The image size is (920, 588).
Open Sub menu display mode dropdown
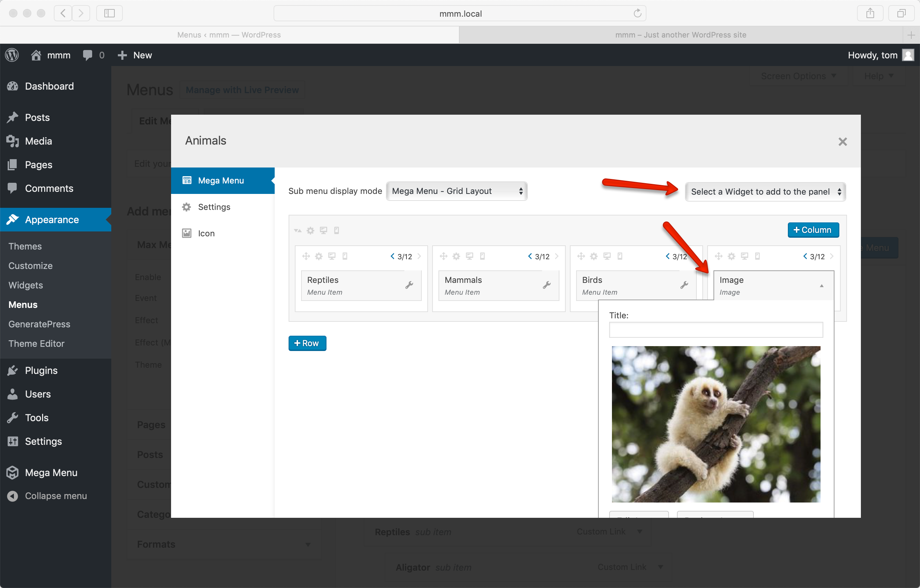pyautogui.click(x=457, y=191)
